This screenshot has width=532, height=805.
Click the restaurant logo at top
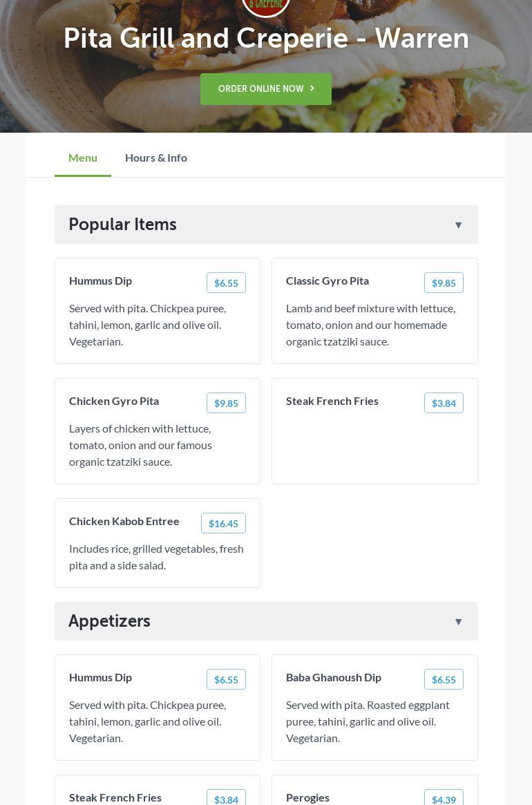tap(266, 6)
